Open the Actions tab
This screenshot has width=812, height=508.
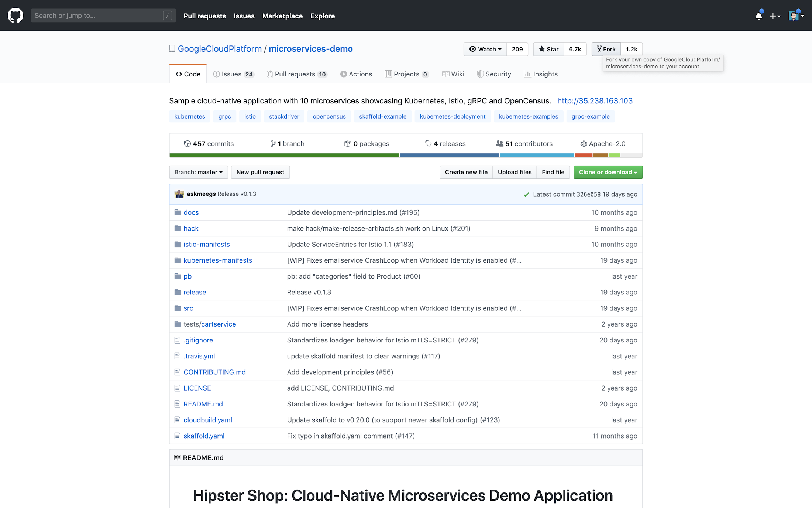(356, 74)
